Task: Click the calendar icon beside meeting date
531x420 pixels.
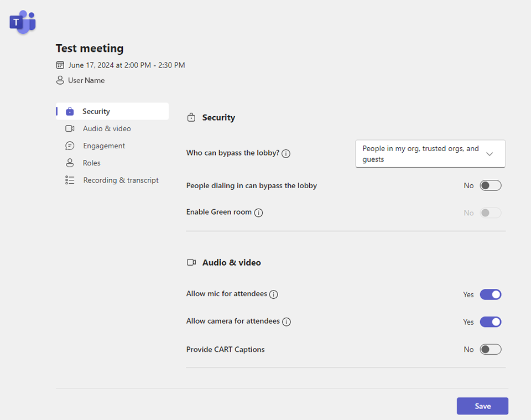Action: click(x=60, y=65)
